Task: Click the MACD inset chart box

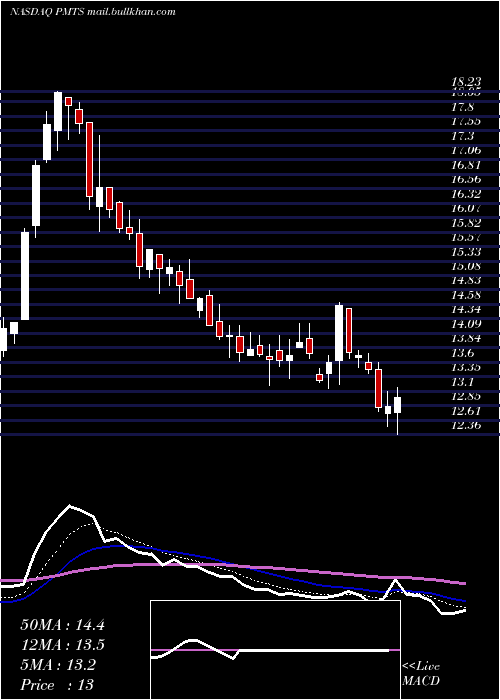Action: click(x=275, y=650)
